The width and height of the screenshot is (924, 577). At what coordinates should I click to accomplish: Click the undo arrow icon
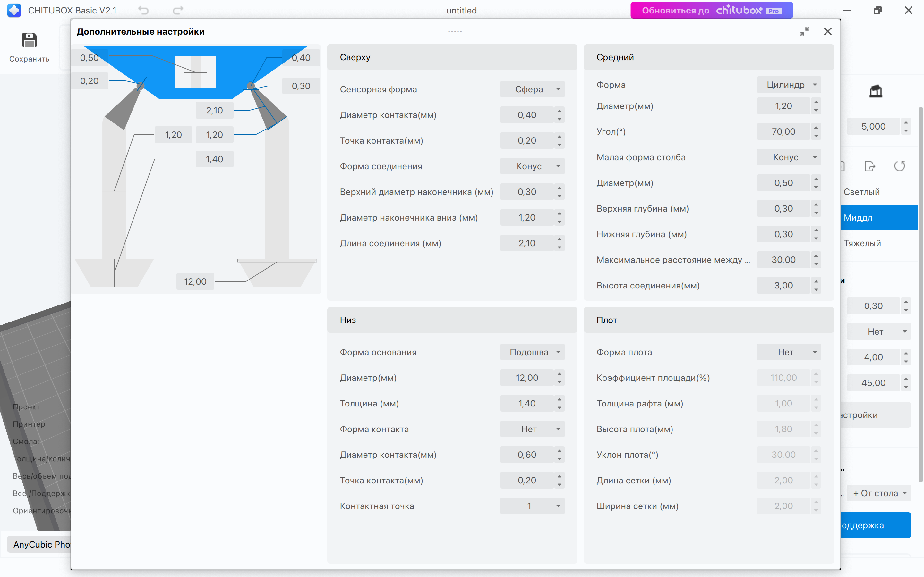click(x=143, y=10)
